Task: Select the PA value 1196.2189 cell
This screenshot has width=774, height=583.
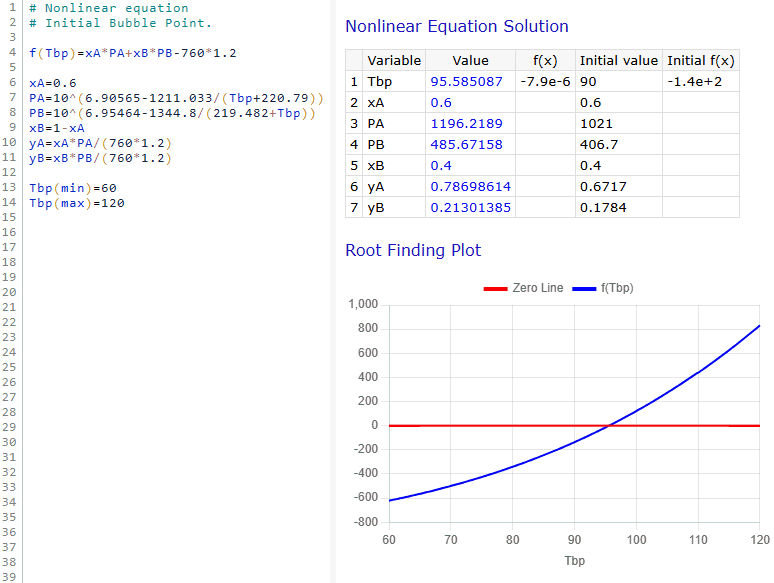Action: click(x=466, y=124)
